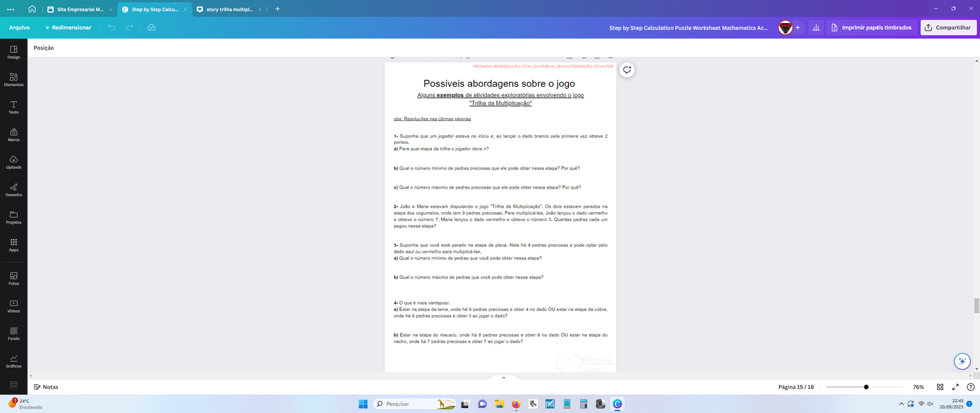Open the Canva magic assistant button
The height and width of the screenshot is (413, 980).
(961, 361)
